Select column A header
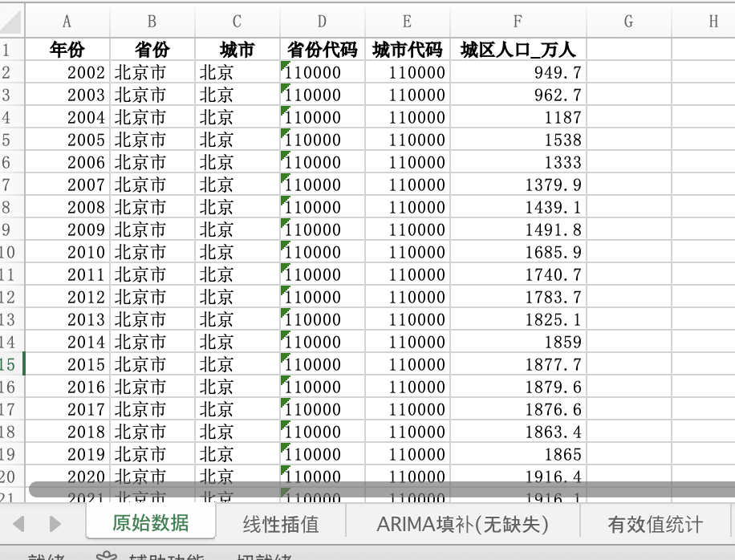735x560 pixels. [x=67, y=21]
